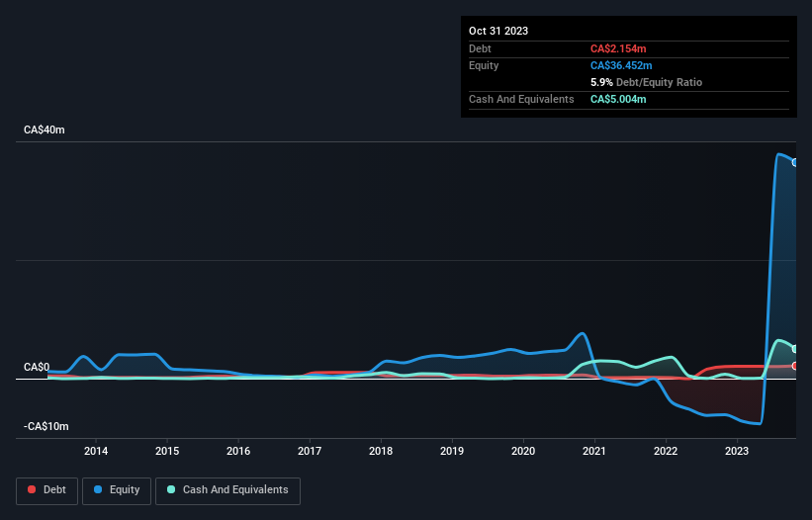Click Cash And Equivalents label in tooltip

(x=521, y=99)
